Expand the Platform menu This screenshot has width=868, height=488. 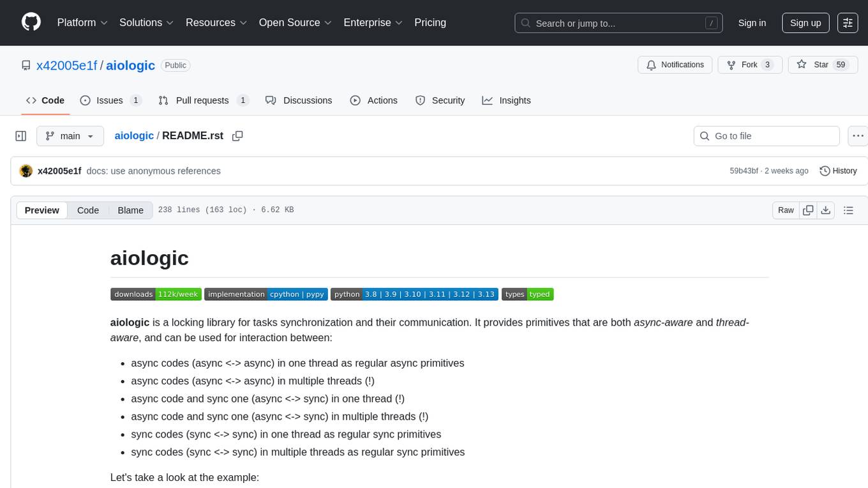[x=82, y=22]
